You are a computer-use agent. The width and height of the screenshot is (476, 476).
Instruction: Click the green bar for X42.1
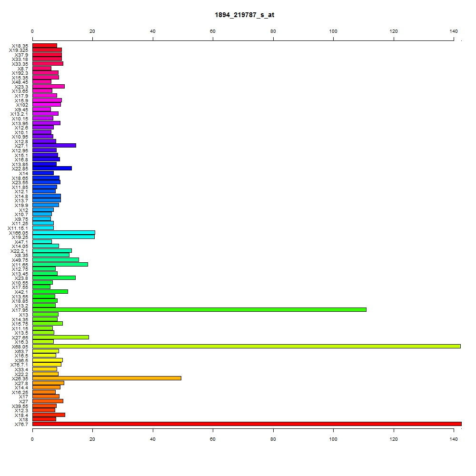tap(50, 292)
